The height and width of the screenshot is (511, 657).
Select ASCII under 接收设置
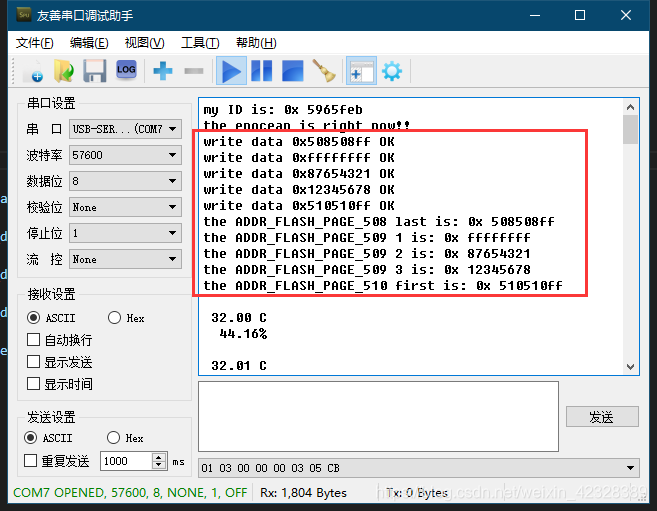(x=34, y=317)
